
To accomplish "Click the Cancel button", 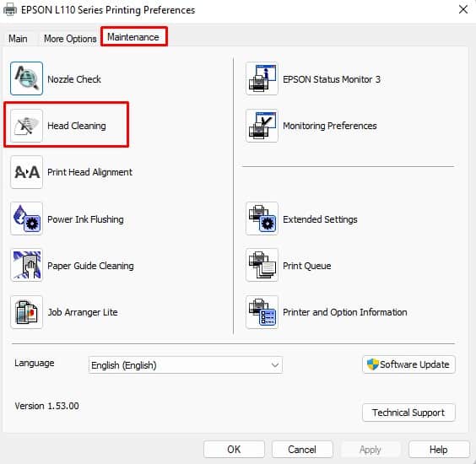I will coord(302,449).
